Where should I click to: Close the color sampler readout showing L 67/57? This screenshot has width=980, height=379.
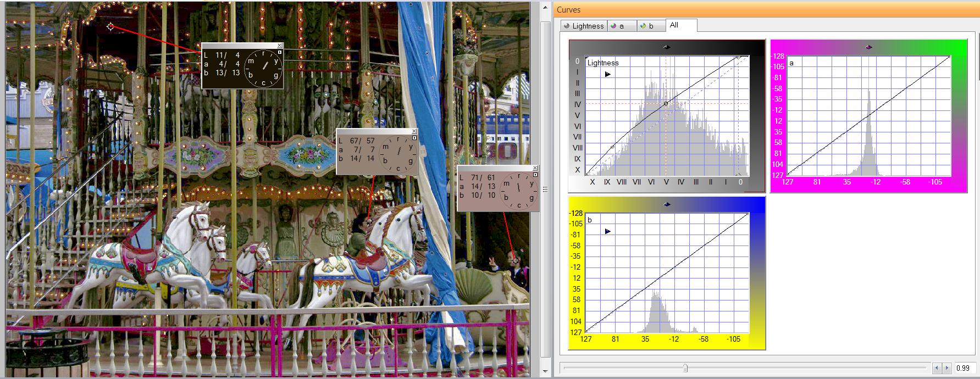(x=414, y=131)
